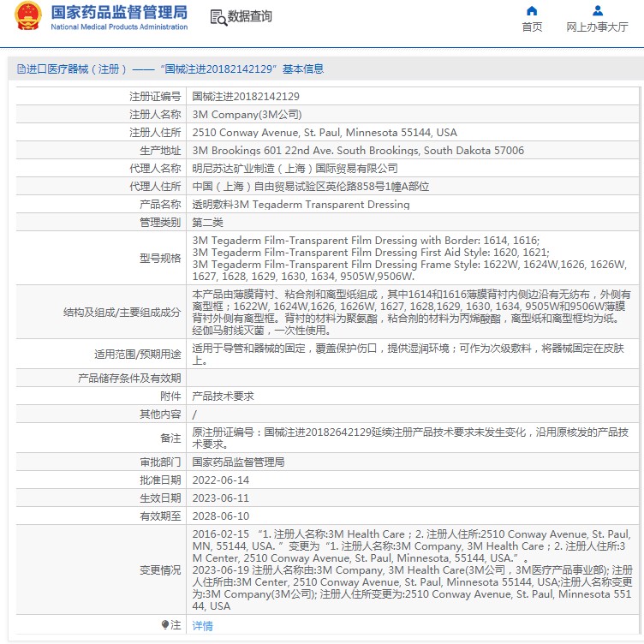Select the 结构及组成 composition description text

point(411,312)
